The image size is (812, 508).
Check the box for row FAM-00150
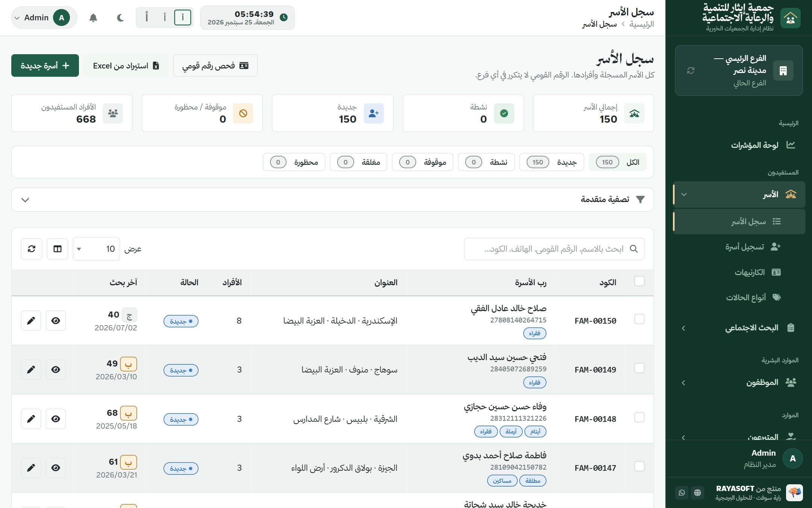pyautogui.click(x=639, y=319)
